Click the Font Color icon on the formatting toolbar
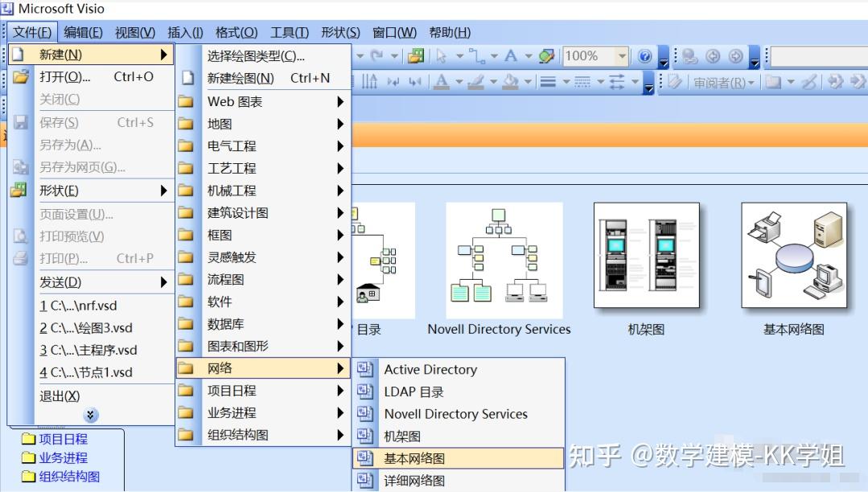 [x=442, y=80]
